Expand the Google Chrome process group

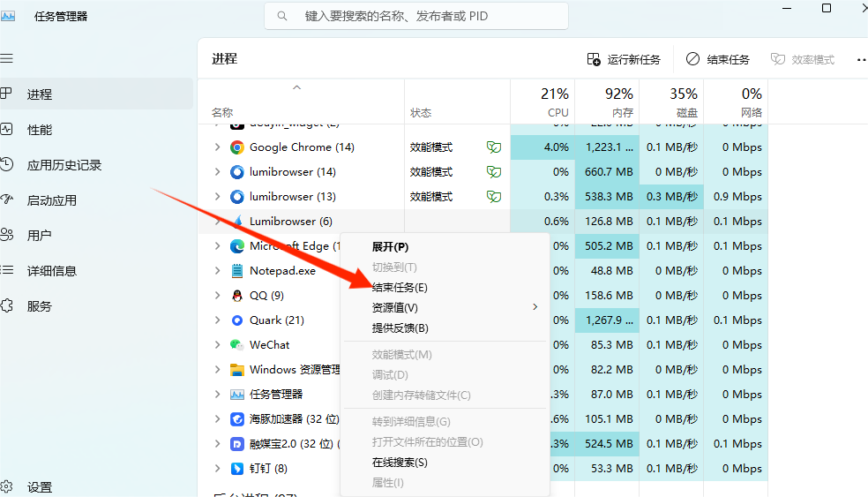(x=218, y=147)
